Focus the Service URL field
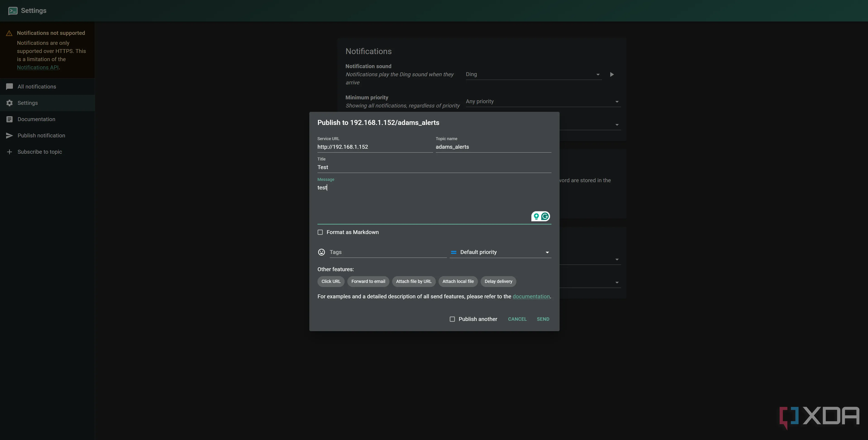The height and width of the screenshot is (440, 868). pyautogui.click(x=375, y=147)
